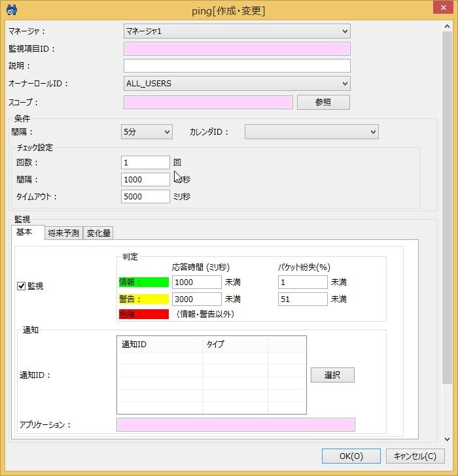Image resolution: width=458 pixels, height=476 pixels.
Task: Open the 変化量 tab
Action: click(x=98, y=233)
